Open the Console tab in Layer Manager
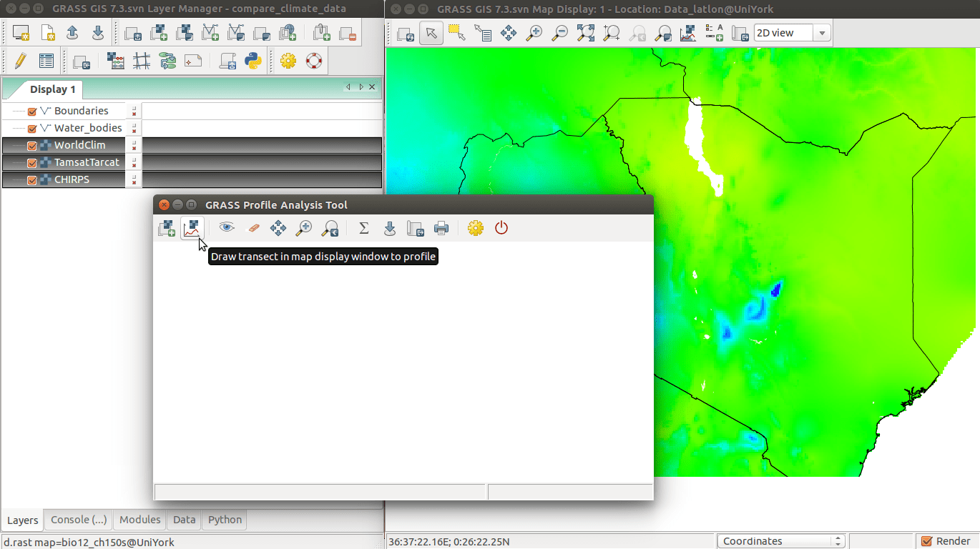 (77, 520)
